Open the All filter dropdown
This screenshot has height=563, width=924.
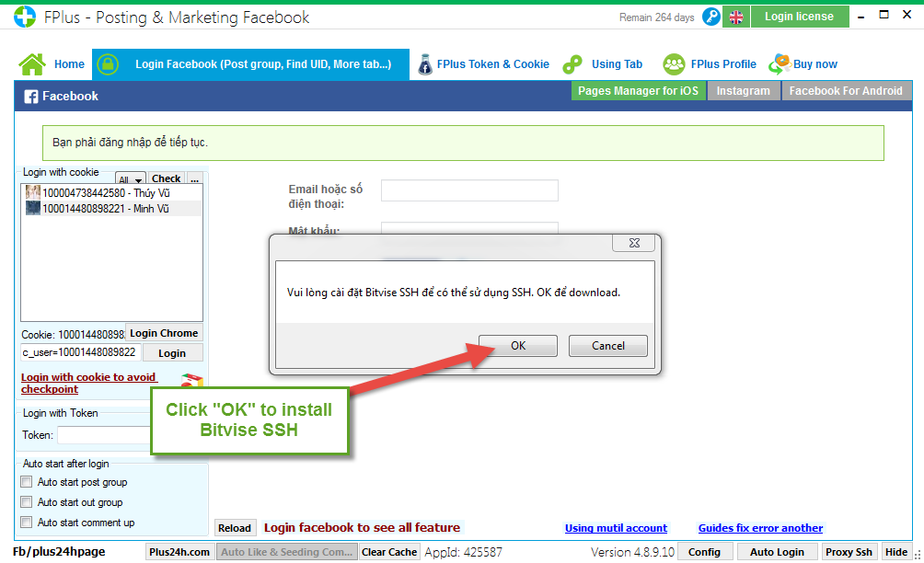tap(131, 179)
